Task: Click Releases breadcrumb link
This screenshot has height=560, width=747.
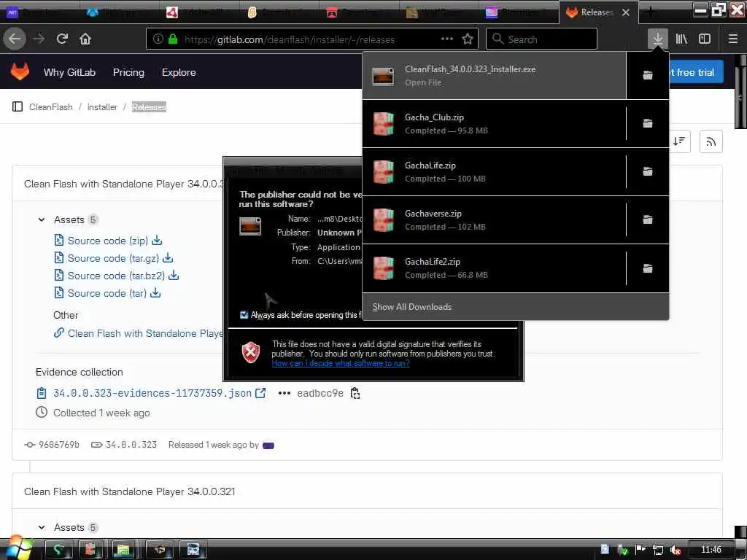Action: [149, 106]
